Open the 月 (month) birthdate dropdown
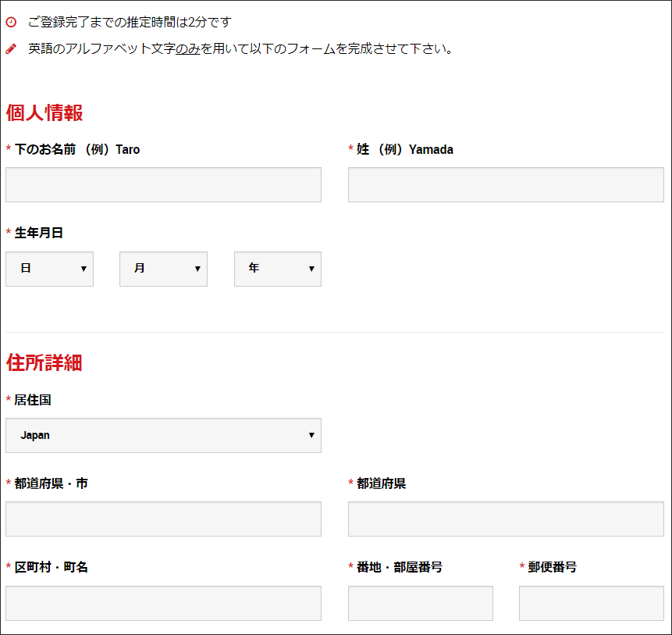672x635 pixels. [163, 269]
